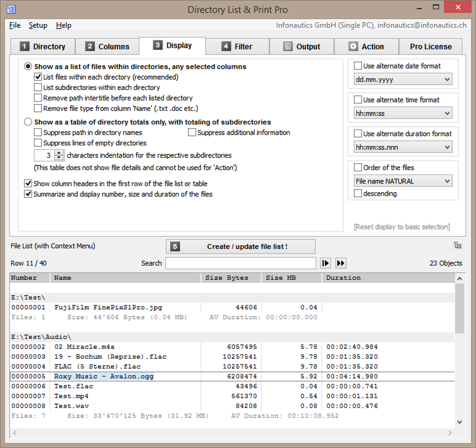
Task: Click the 'Name' column header
Action: [x=125, y=277]
